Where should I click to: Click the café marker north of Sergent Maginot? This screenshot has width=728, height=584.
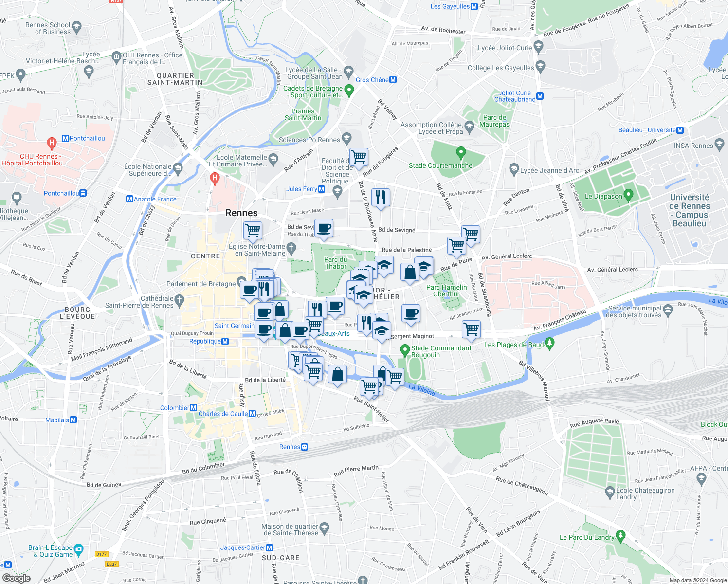point(411,313)
